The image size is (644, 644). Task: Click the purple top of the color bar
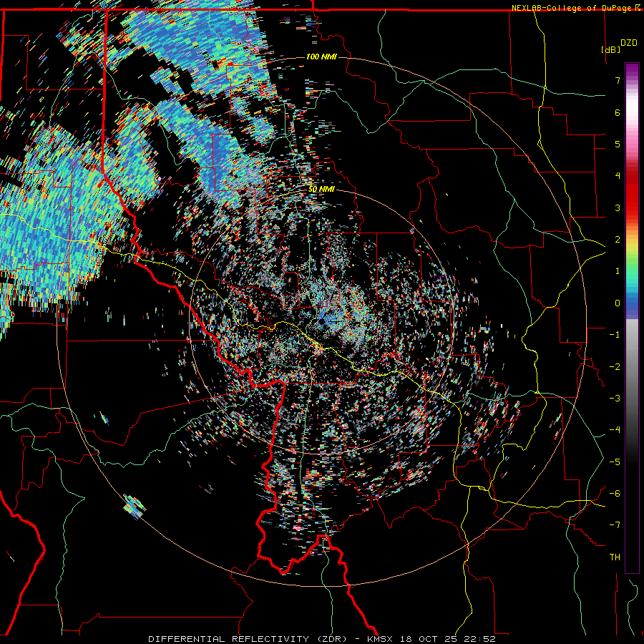pos(632,70)
